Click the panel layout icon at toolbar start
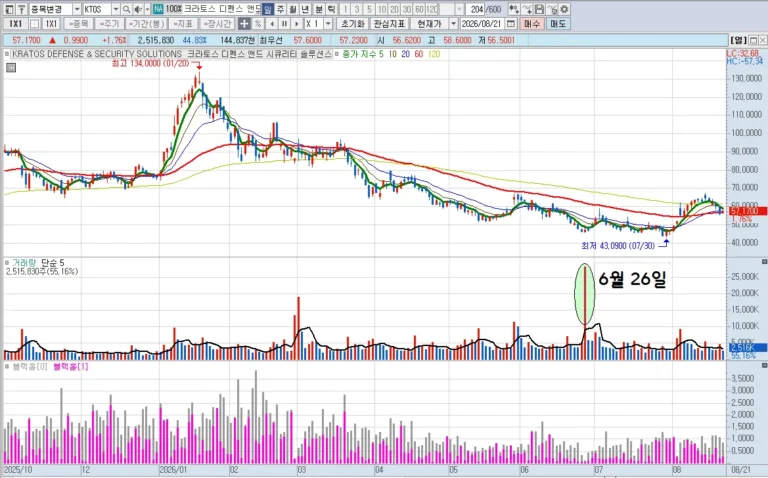The width and height of the screenshot is (768, 478). click(x=9, y=9)
